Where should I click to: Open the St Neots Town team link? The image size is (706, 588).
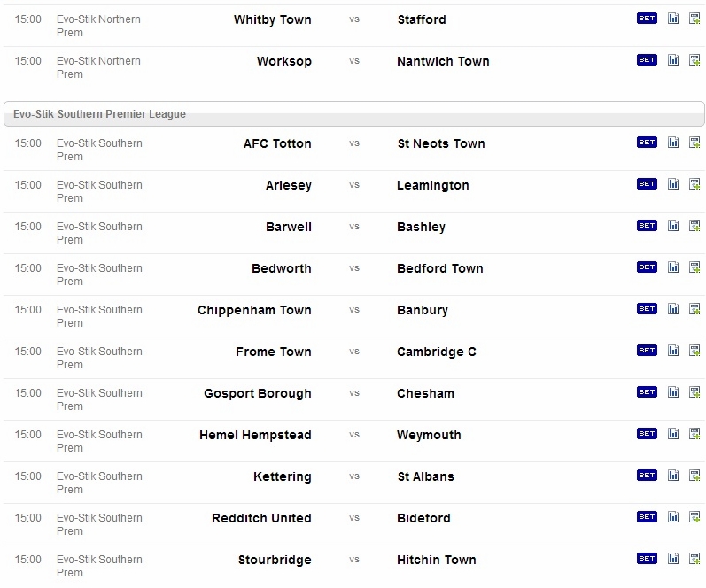pos(441,143)
